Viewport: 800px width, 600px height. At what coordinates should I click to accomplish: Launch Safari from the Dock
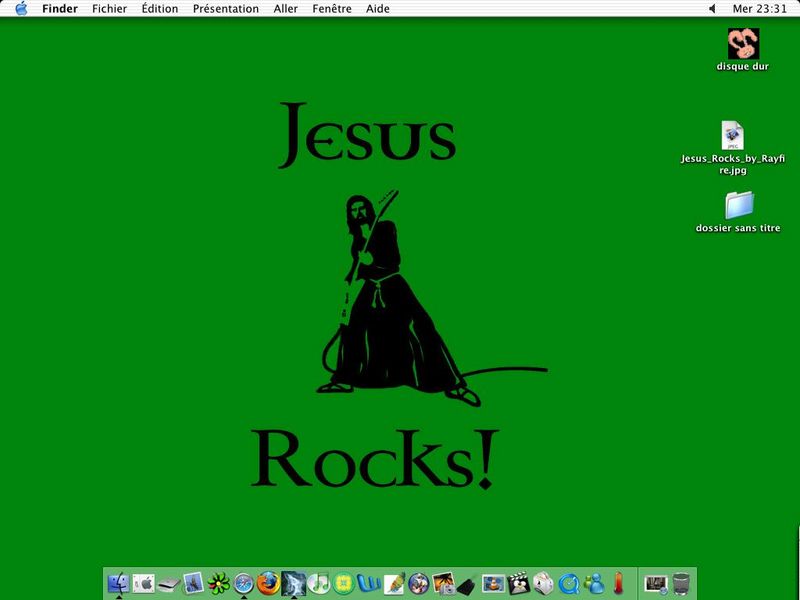coord(243,583)
